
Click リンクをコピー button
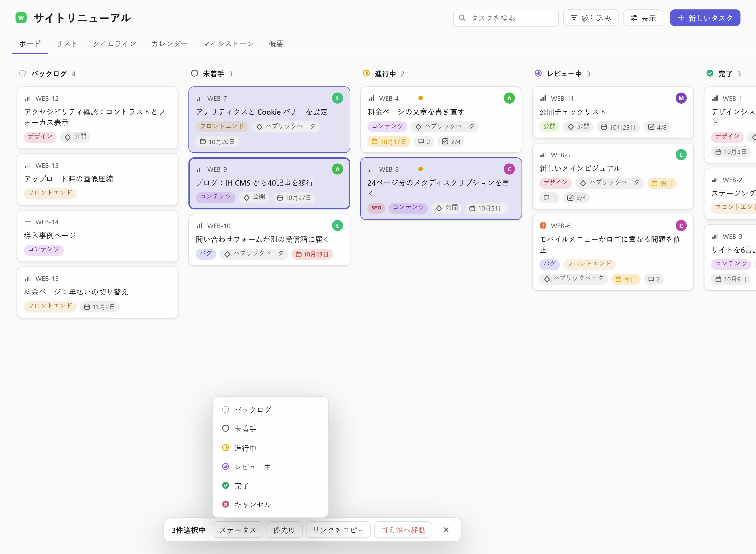point(338,530)
